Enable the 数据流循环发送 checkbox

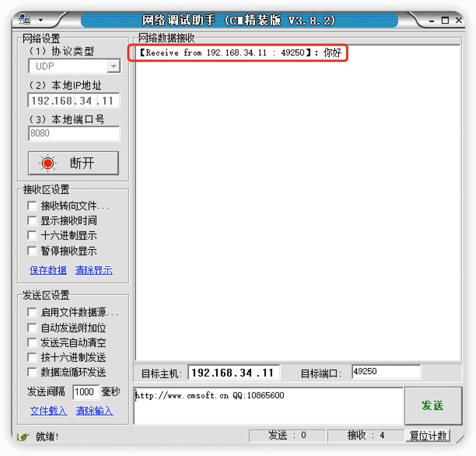click(32, 372)
